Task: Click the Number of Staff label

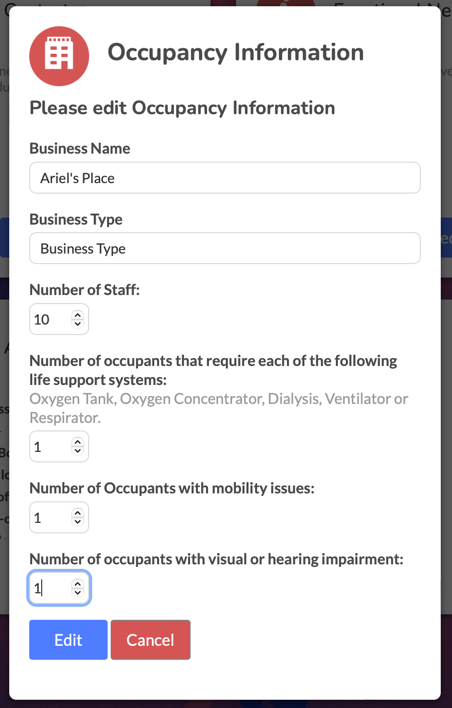Action: tap(84, 290)
